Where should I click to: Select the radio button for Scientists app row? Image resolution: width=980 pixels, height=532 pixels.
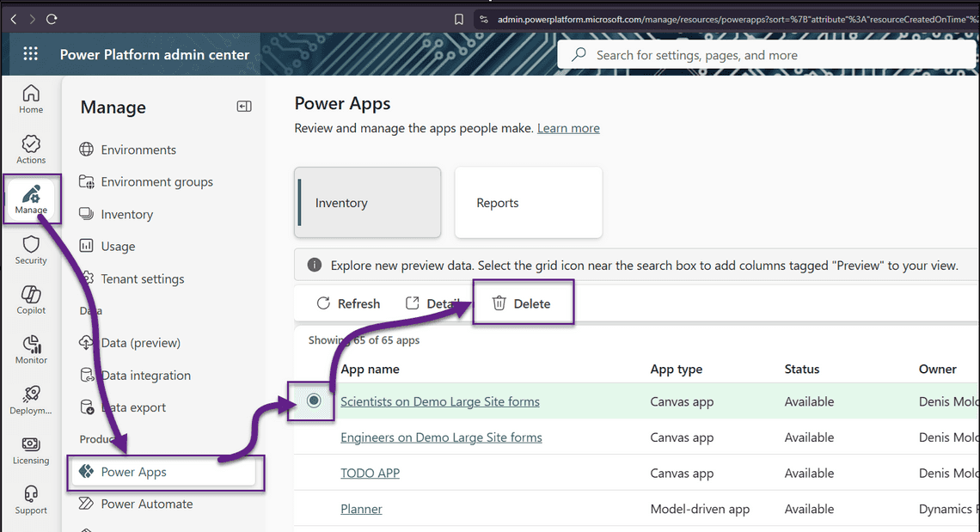pyautogui.click(x=314, y=401)
